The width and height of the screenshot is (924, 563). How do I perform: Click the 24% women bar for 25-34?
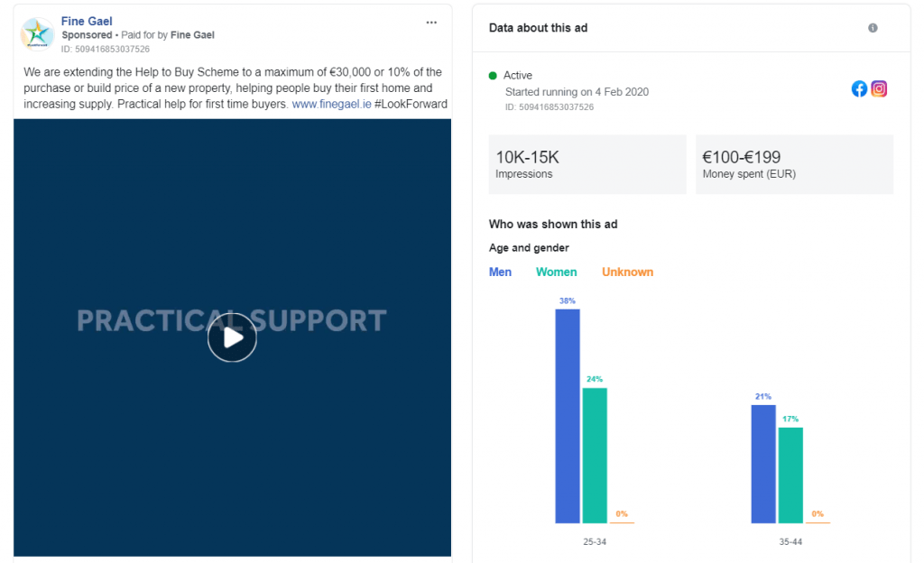point(595,455)
